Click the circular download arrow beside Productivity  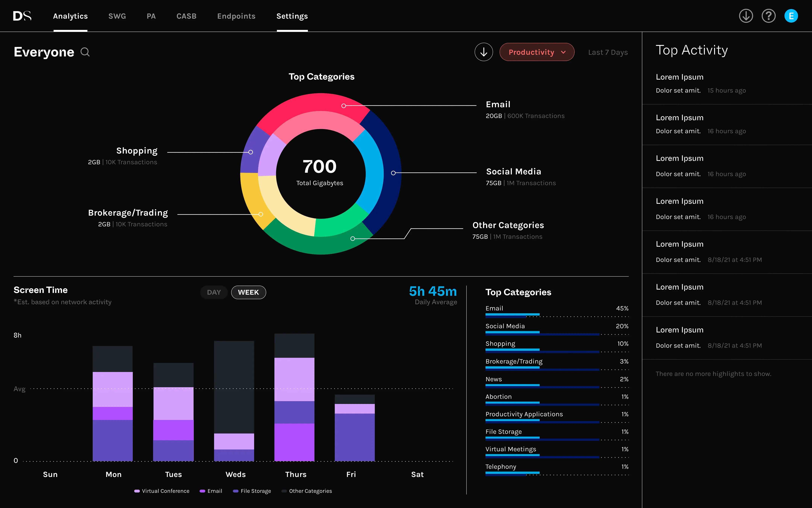[483, 52]
